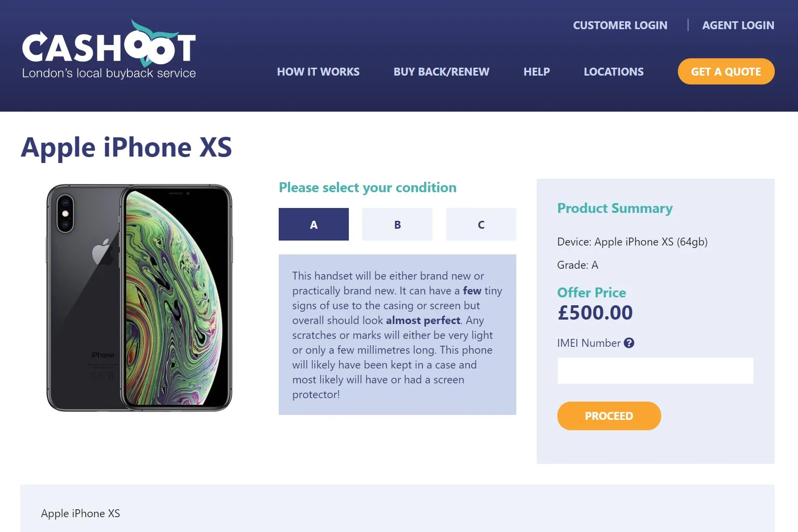This screenshot has height=532, width=798.
Task: Select condition grade A
Action: point(313,224)
